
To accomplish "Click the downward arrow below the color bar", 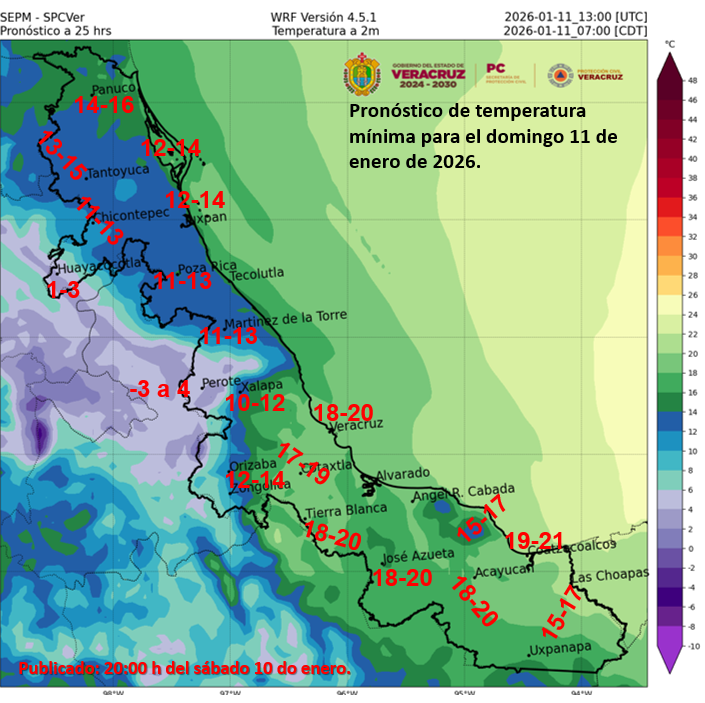I will (x=672, y=658).
